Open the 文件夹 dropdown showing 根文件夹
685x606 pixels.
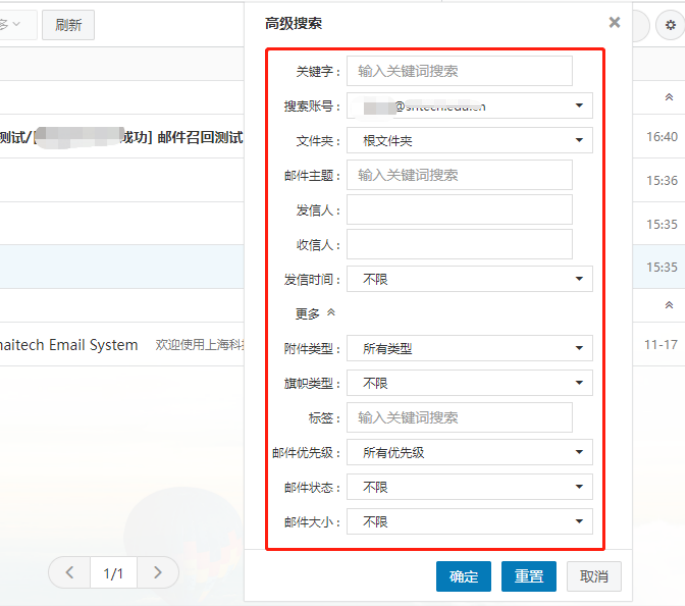pos(470,140)
